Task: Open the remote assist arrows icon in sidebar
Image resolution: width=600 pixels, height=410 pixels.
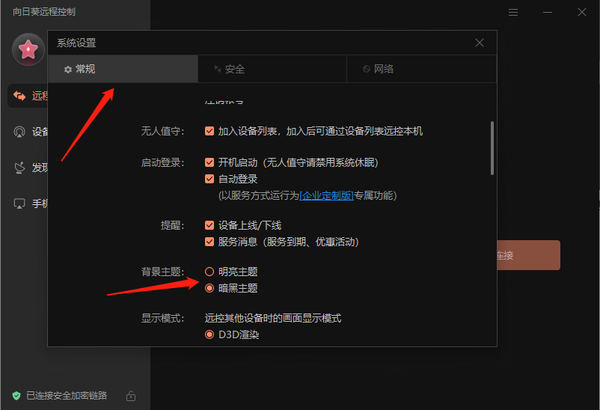Action: 19,95
